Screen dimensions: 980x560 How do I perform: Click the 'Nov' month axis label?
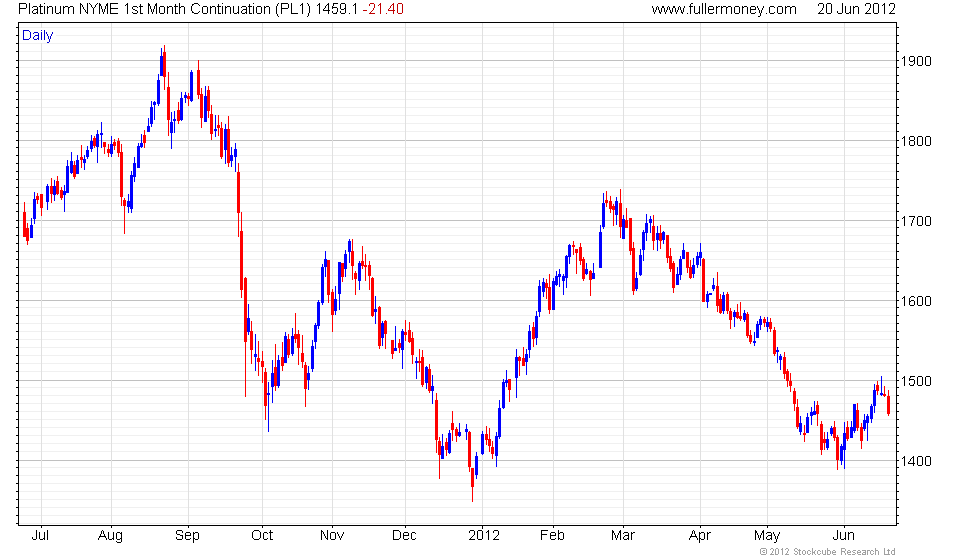(332, 536)
